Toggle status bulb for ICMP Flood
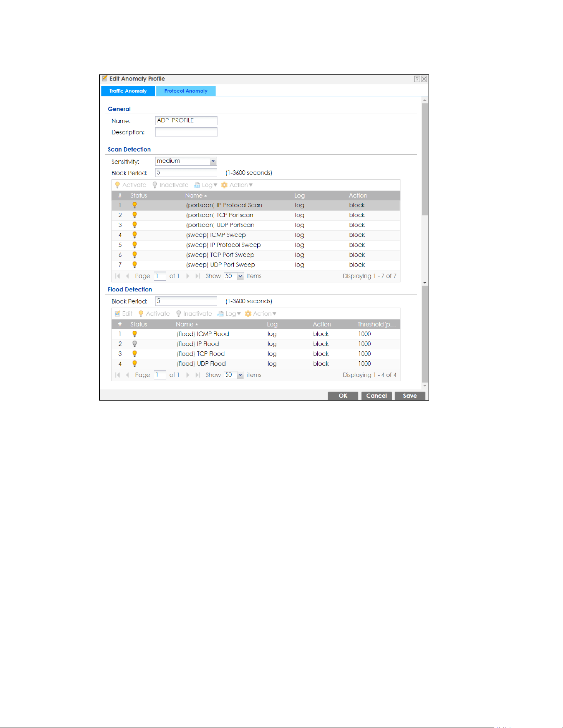The image size is (563, 728). click(x=134, y=334)
